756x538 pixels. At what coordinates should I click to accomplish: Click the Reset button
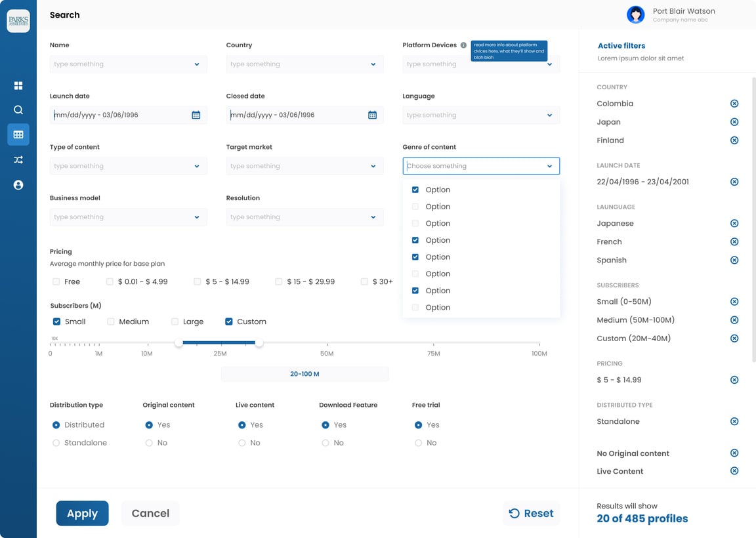point(532,513)
